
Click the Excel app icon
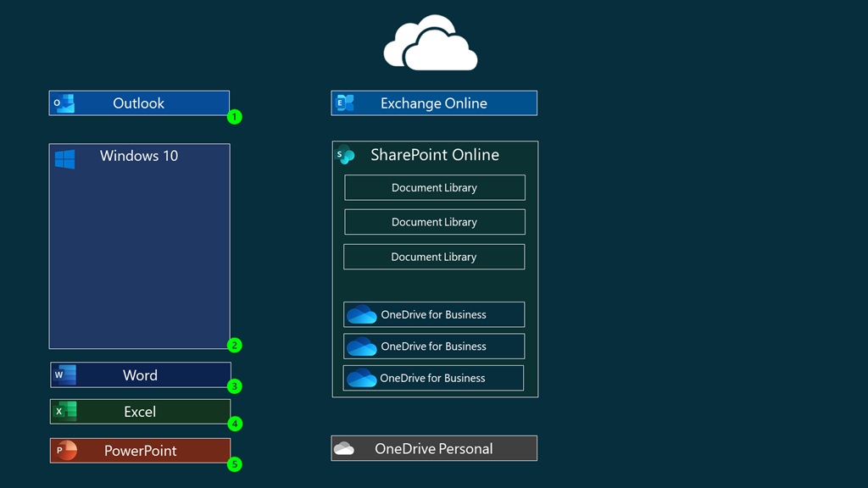[x=65, y=412]
